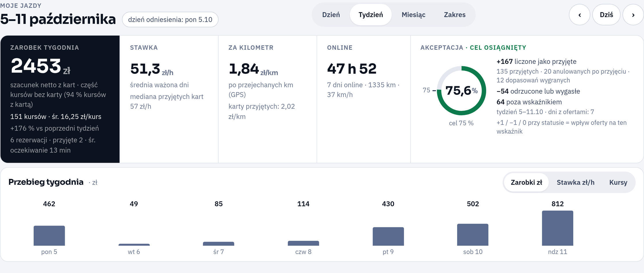Go to the previous week arrow

580,15
